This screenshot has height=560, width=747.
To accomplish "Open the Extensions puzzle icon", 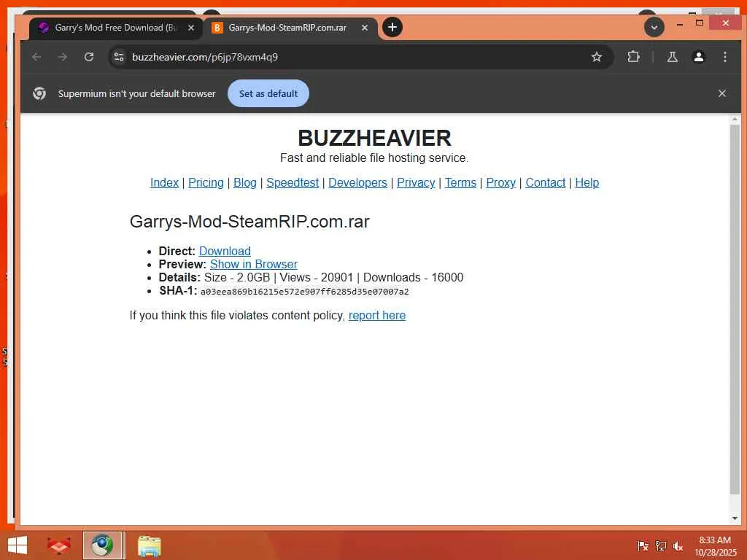I will [633, 57].
